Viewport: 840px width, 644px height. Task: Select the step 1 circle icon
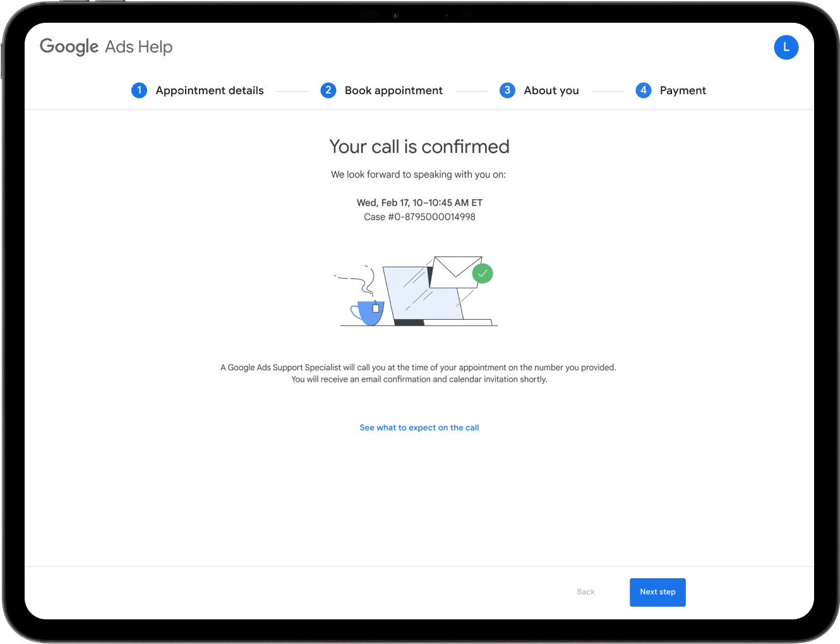(139, 90)
